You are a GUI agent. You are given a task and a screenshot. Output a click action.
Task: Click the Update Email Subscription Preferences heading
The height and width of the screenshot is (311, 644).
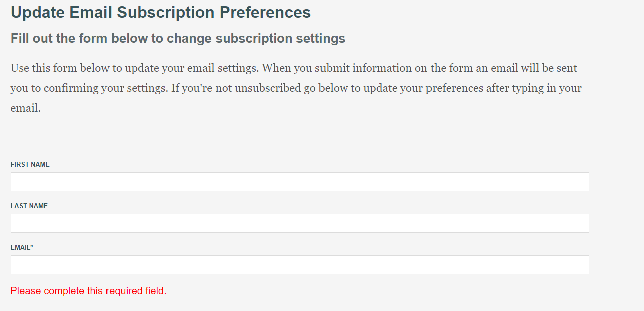tap(160, 12)
